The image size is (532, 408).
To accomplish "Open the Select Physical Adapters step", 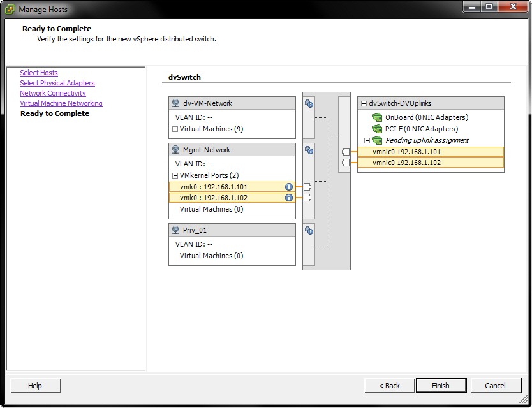I will (57, 83).
